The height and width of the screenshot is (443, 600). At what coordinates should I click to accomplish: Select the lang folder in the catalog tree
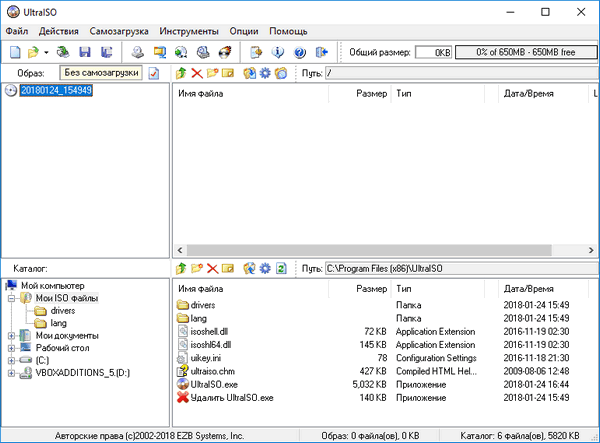[59, 323]
